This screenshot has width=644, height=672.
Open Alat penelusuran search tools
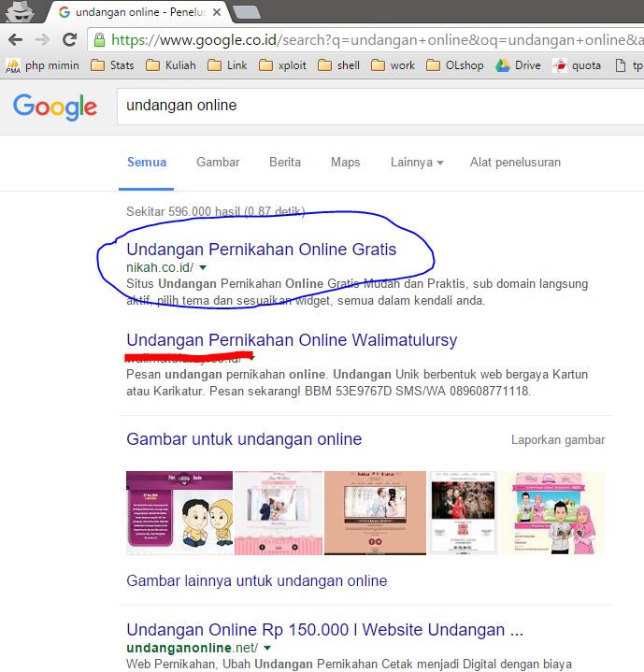(x=515, y=162)
